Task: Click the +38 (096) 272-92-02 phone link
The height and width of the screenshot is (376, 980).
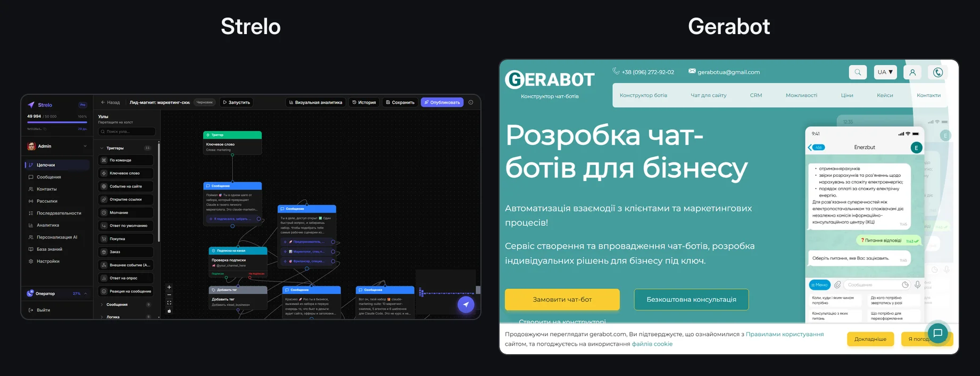Action: click(647, 72)
